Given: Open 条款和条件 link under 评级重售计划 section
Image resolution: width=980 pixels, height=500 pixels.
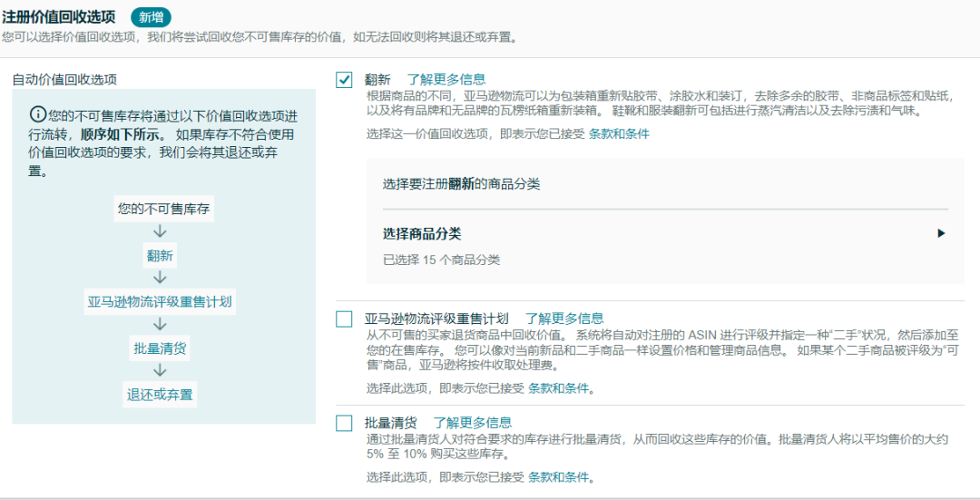Looking at the screenshot, I should [558, 388].
